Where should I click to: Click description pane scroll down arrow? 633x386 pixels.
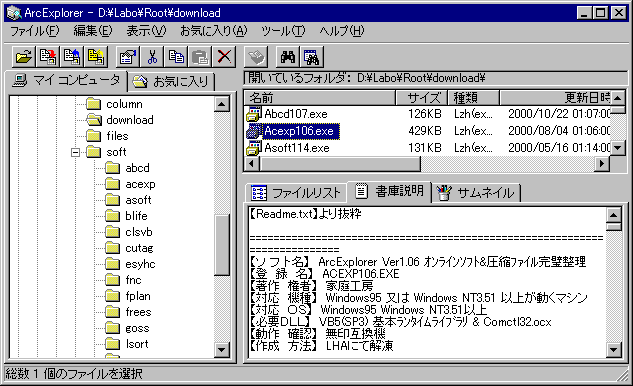click(614, 350)
